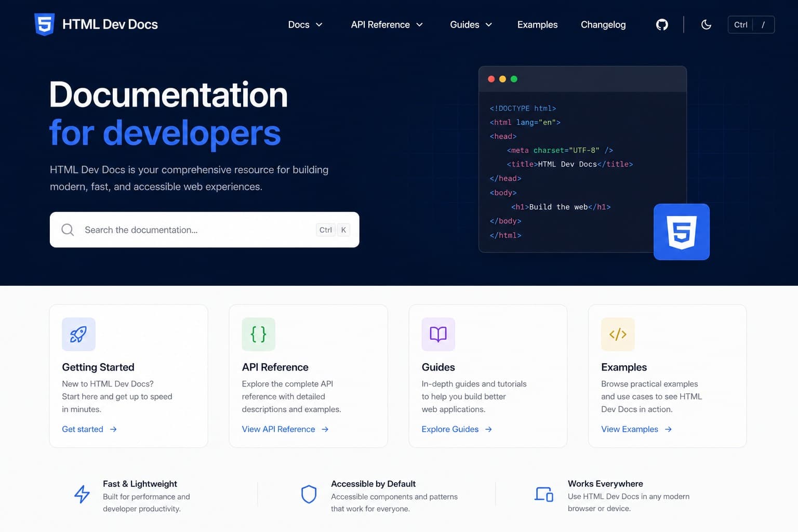Open the Changelog nav item

point(603,24)
